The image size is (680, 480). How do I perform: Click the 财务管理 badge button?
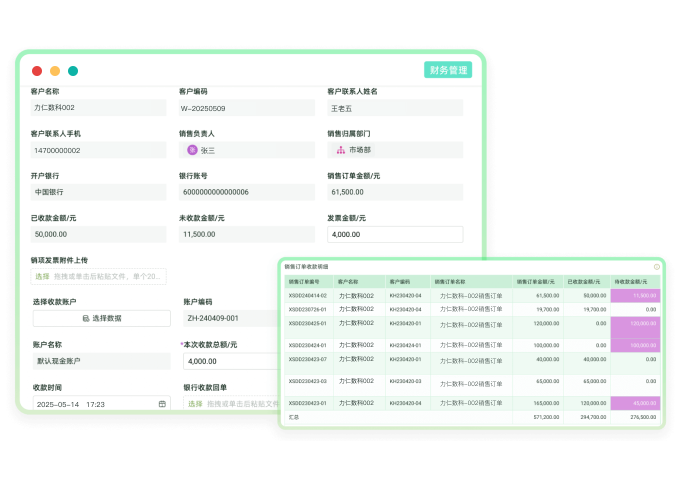coord(448,70)
